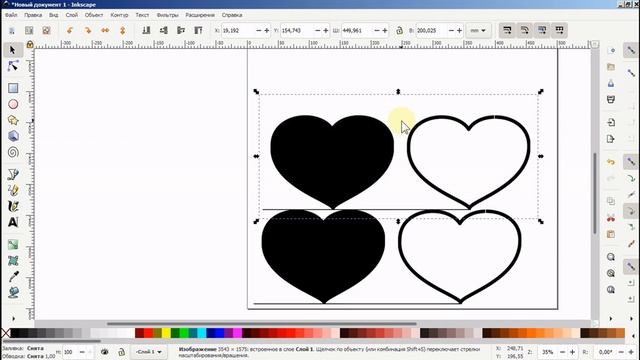Click Paste clipboard icon in commands bar
Screen dimensions: 640x360
[x=611, y=234]
